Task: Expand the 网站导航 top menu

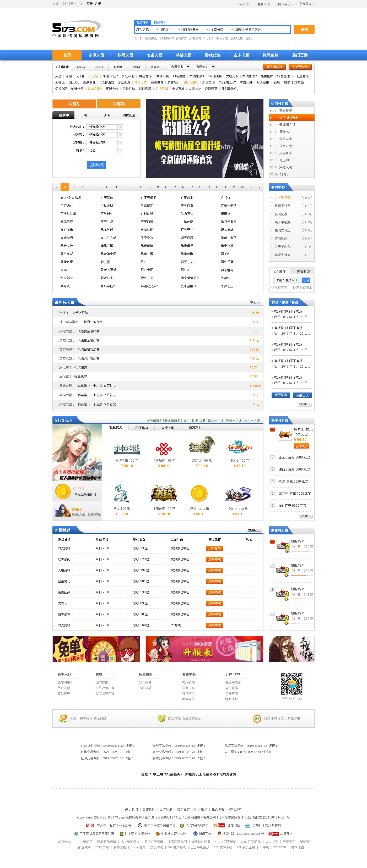Action: pyautogui.click(x=286, y=4)
